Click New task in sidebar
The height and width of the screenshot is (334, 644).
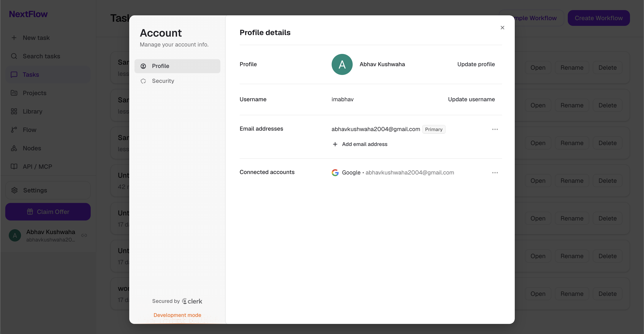pyautogui.click(x=48, y=38)
